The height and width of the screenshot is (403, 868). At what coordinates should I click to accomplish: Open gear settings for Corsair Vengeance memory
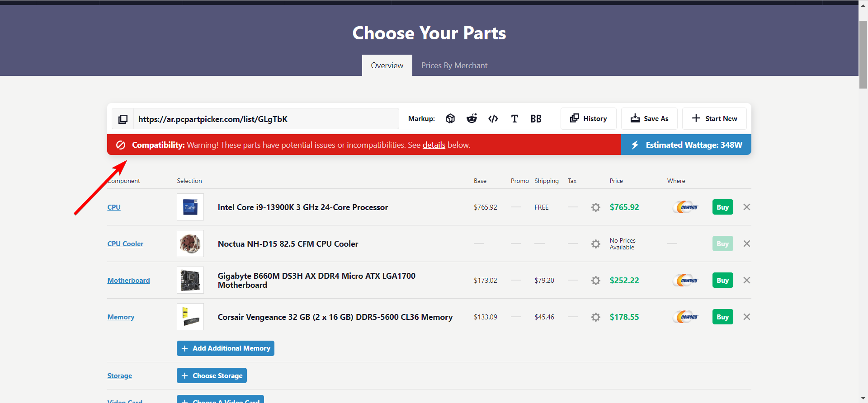(596, 317)
